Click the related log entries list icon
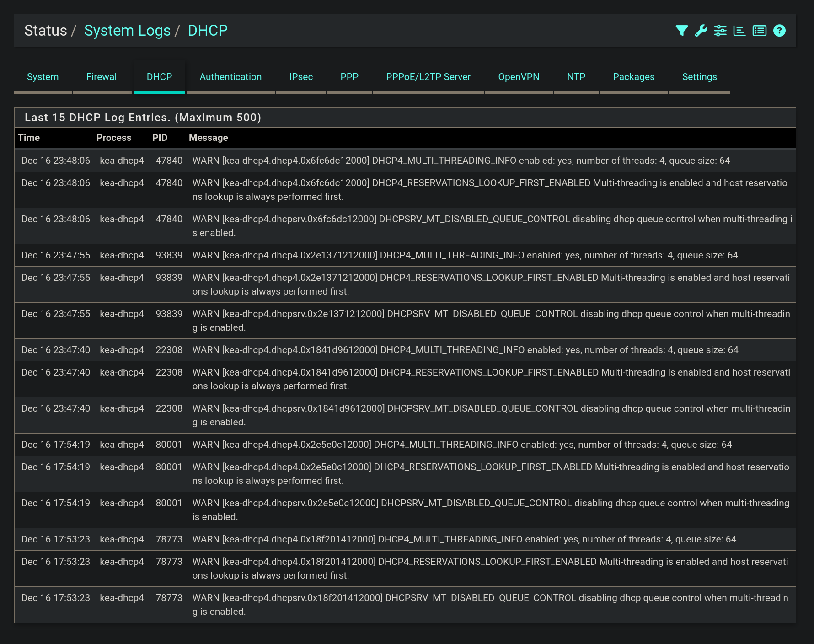 760,31
